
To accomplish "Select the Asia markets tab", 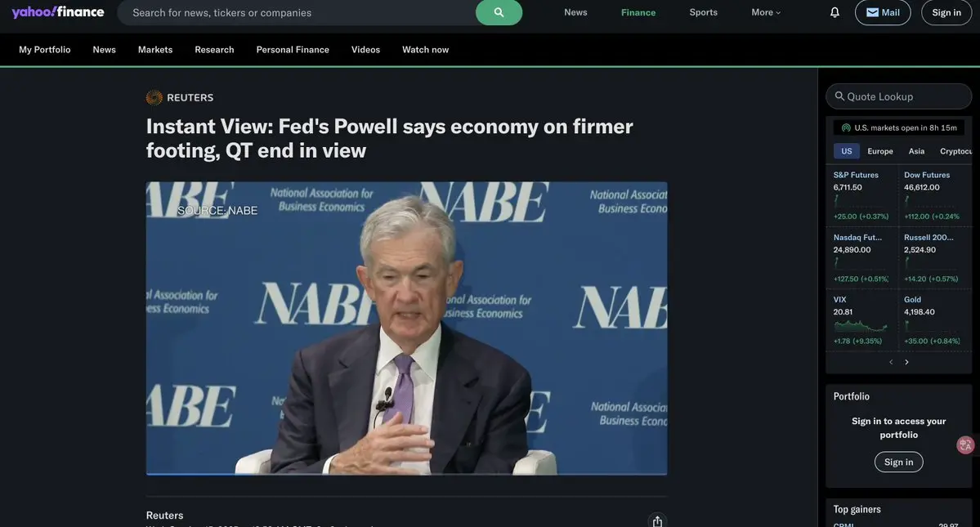I will 916,151.
